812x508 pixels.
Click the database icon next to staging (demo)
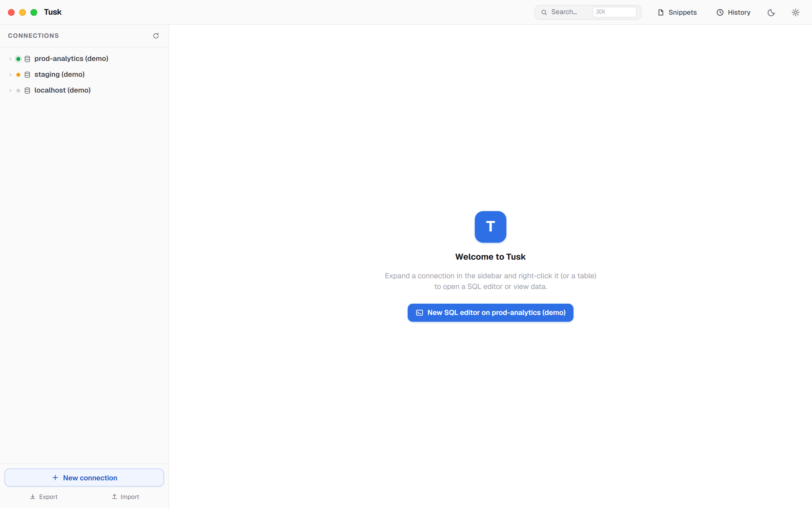pos(28,75)
